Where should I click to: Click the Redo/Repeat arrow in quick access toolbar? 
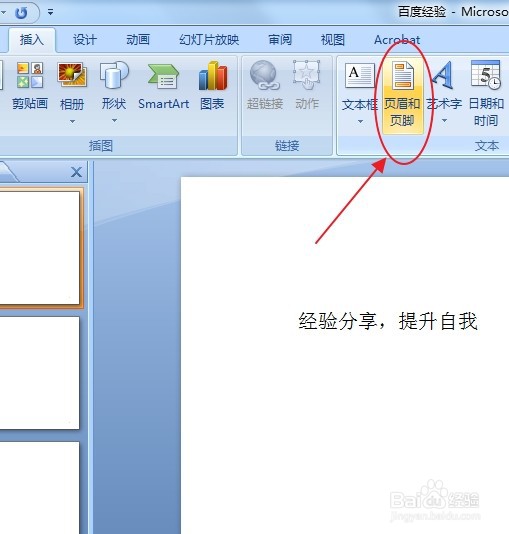(x=21, y=13)
